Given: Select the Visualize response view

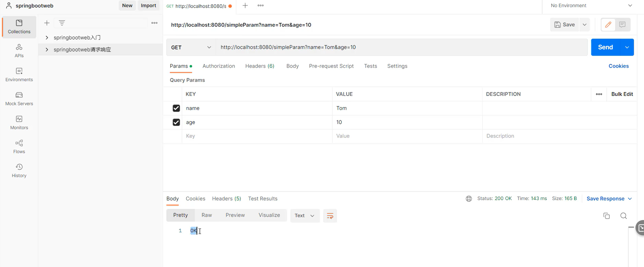Looking at the screenshot, I should pyautogui.click(x=269, y=215).
